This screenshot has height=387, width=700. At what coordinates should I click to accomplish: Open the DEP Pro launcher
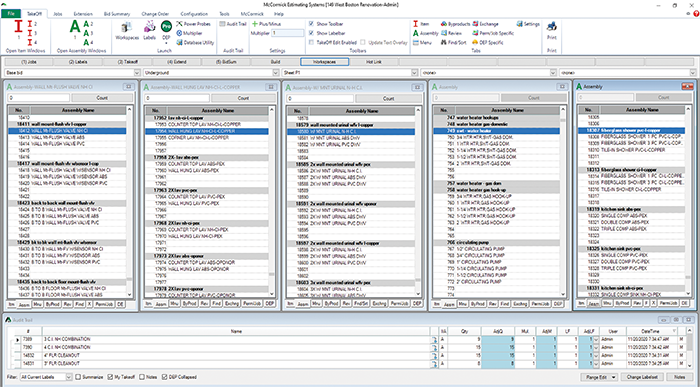point(166,31)
